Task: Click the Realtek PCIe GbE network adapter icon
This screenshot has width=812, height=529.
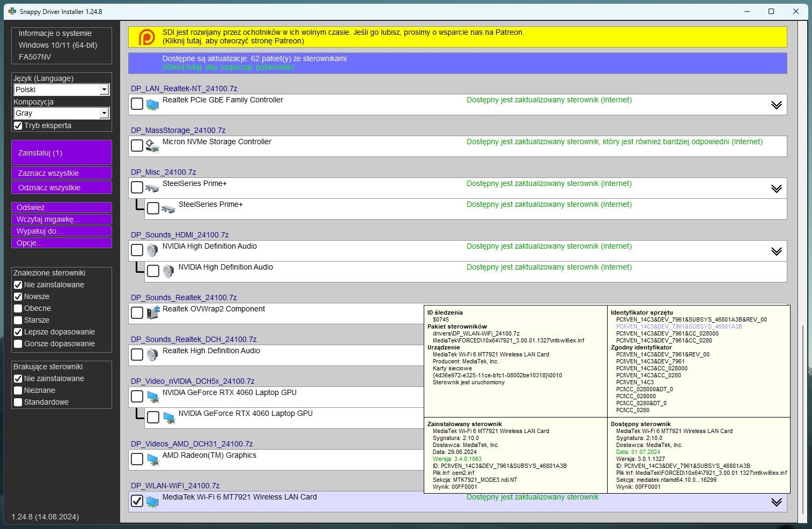Action: [153, 105]
